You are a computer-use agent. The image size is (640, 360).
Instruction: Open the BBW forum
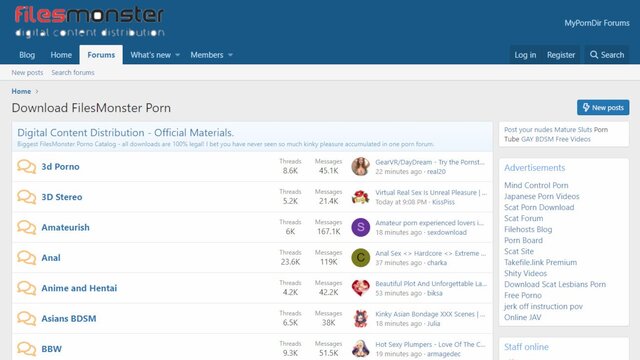click(51, 349)
